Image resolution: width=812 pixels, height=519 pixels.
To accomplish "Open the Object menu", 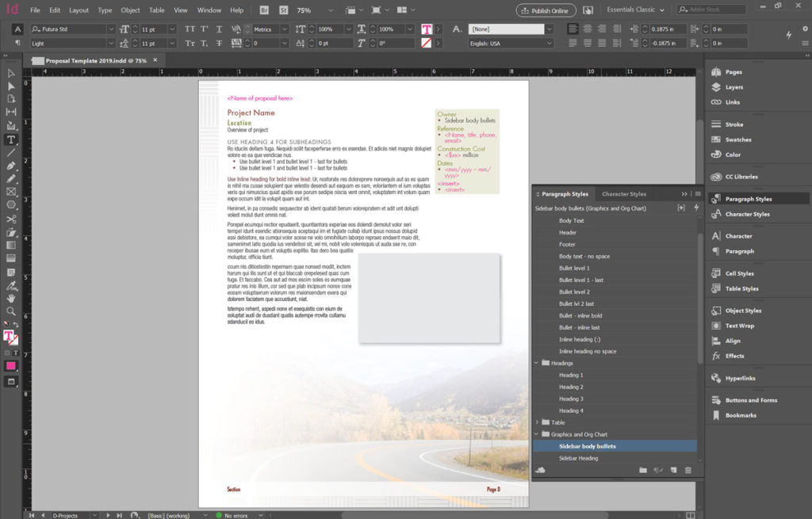I will [x=130, y=10].
